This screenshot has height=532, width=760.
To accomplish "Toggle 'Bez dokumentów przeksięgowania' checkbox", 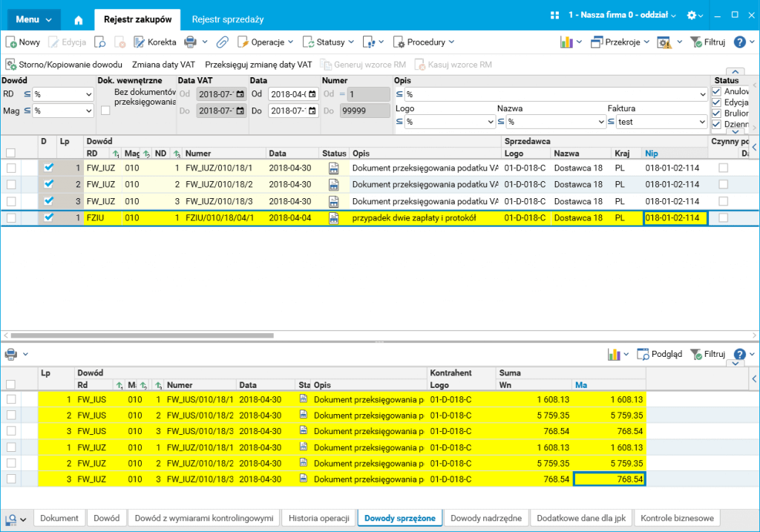I will click(105, 111).
